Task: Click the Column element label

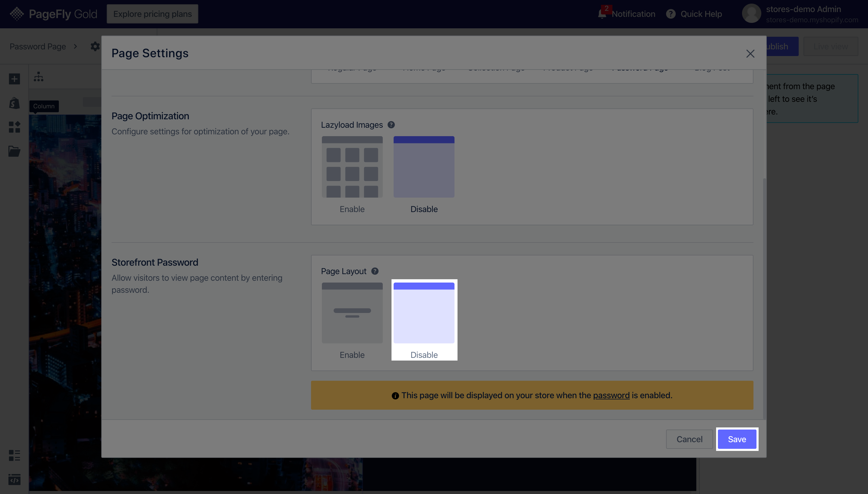Action: tap(44, 106)
